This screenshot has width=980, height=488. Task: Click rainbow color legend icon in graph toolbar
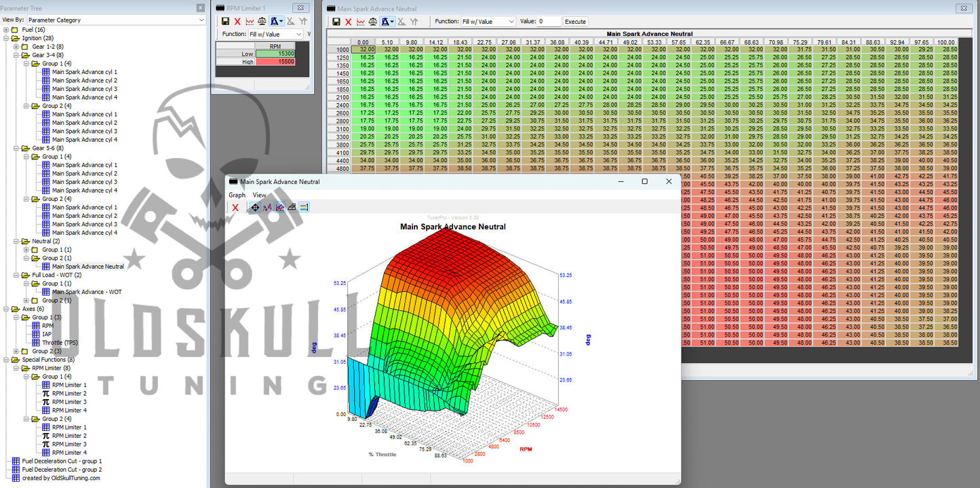(x=304, y=207)
